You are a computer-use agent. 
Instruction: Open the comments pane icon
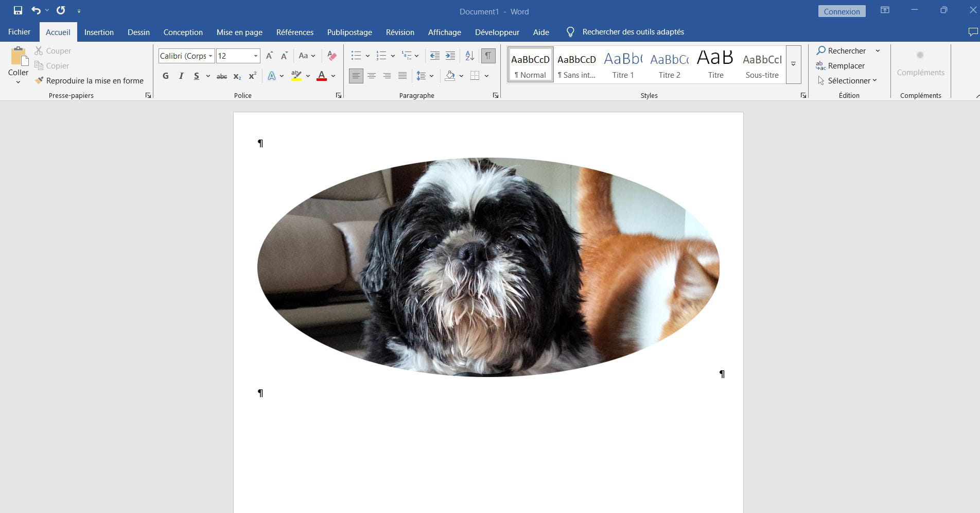pos(973,32)
